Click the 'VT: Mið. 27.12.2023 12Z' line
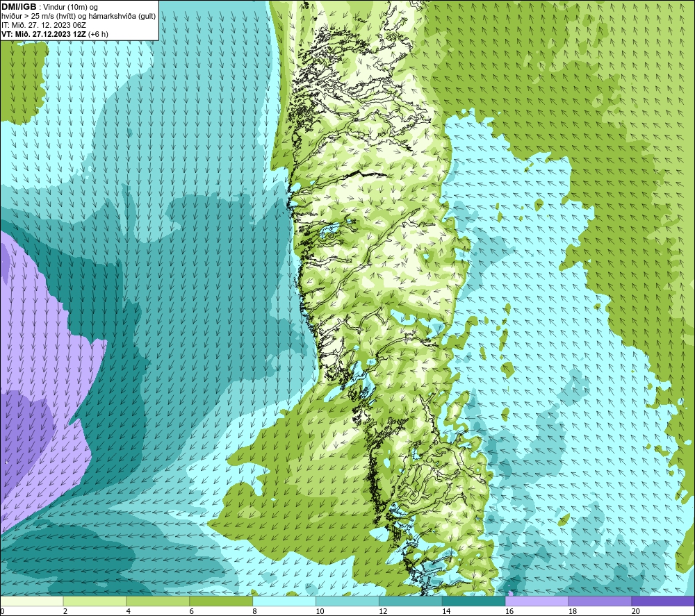Screen dimensions: 695x616 point(44,34)
